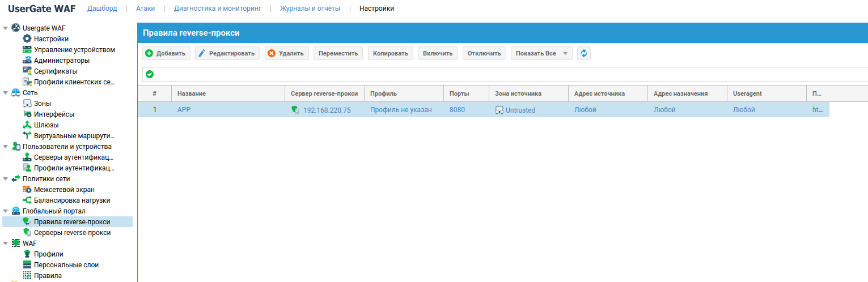Click the Включить button
The image size is (868, 282).
pos(438,53)
